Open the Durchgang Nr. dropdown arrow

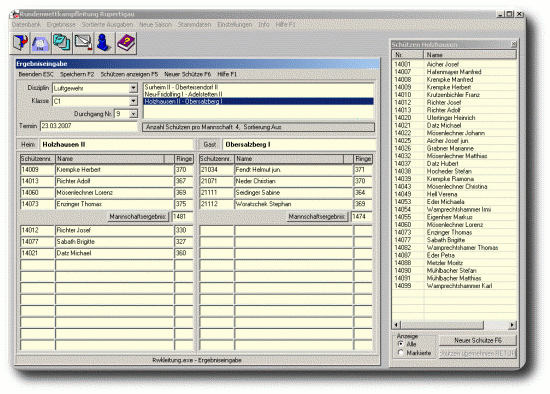[133, 114]
